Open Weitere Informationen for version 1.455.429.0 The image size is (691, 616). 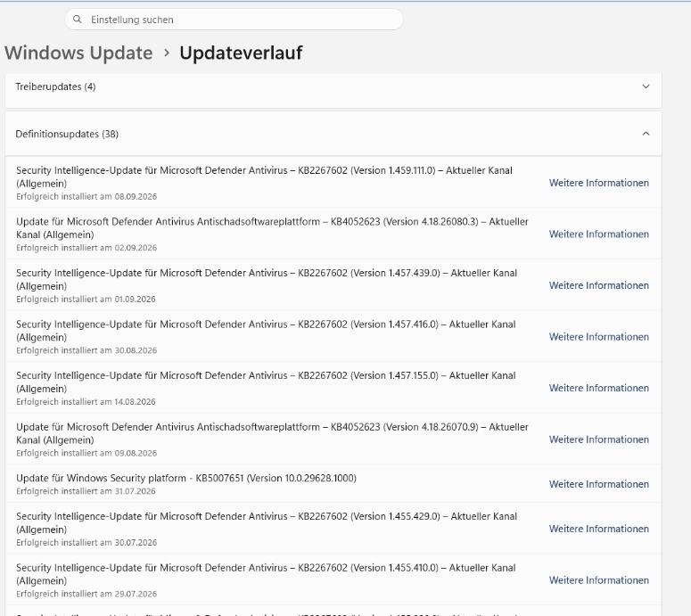[598, 529]
